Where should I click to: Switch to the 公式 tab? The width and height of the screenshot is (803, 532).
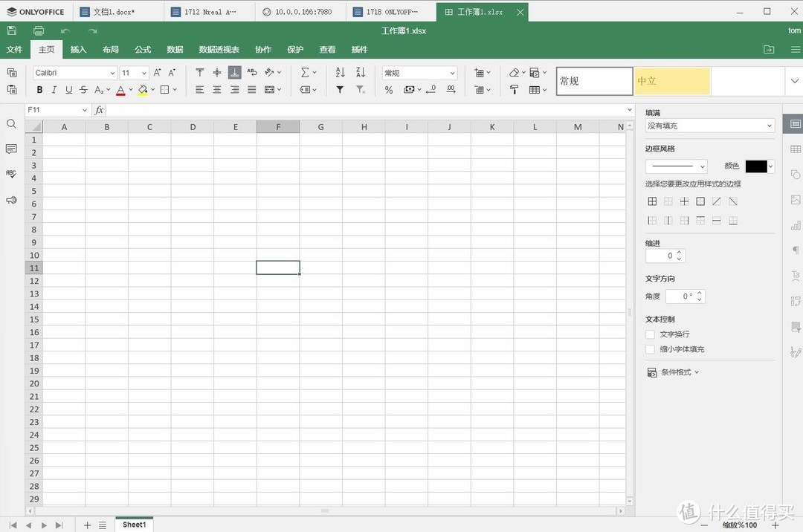click(x=143, y=50)
